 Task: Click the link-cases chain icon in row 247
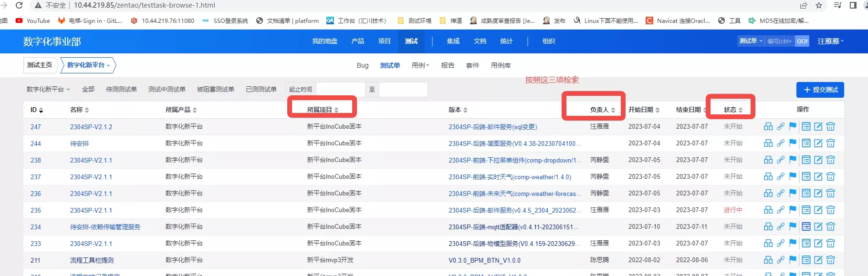coord(781,127)
